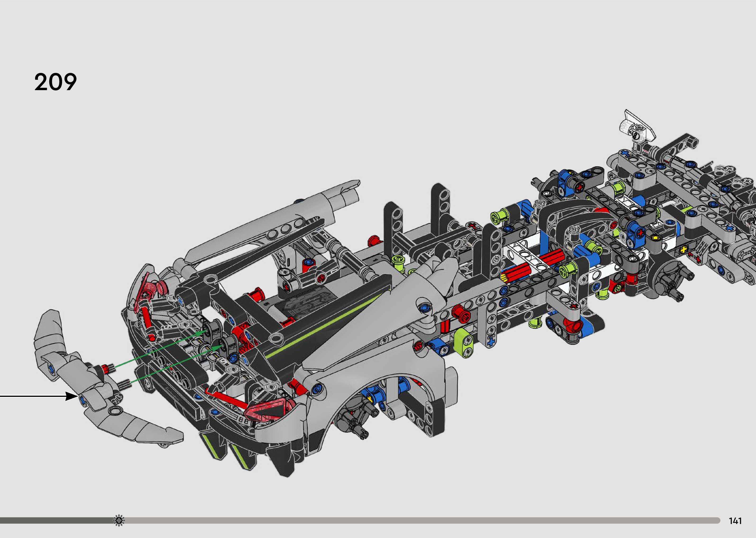Click the dark filled progress bar segment
The width and height of the screenshot is (756, 538).
pyautogui.click(x=56, y=520)
